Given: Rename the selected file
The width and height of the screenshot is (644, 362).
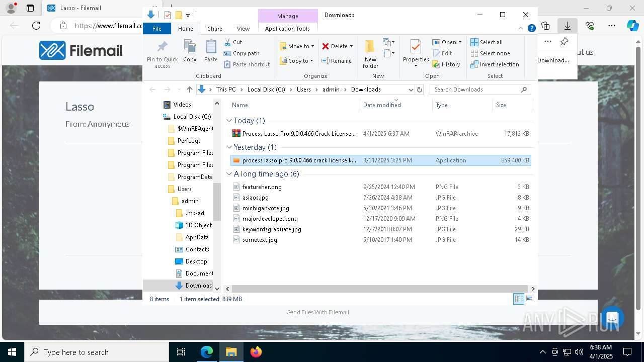Looking at the screenshot, I should (337, 61).
